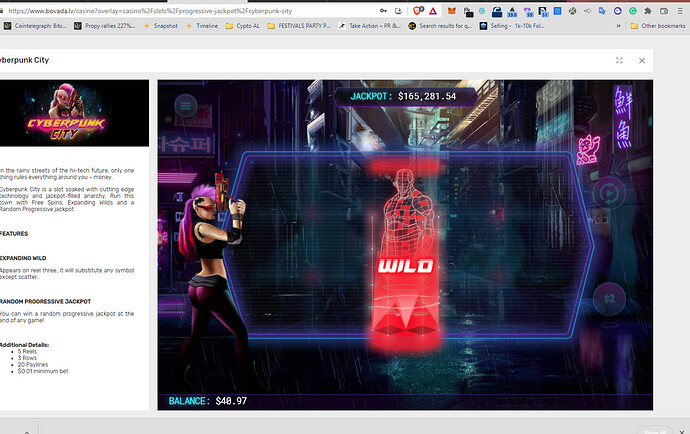The height and width of the screenshot is (434, 690).
Task: Open the Selling - 1k-10k Fol... bookmark
Action: tap(512, 26)
